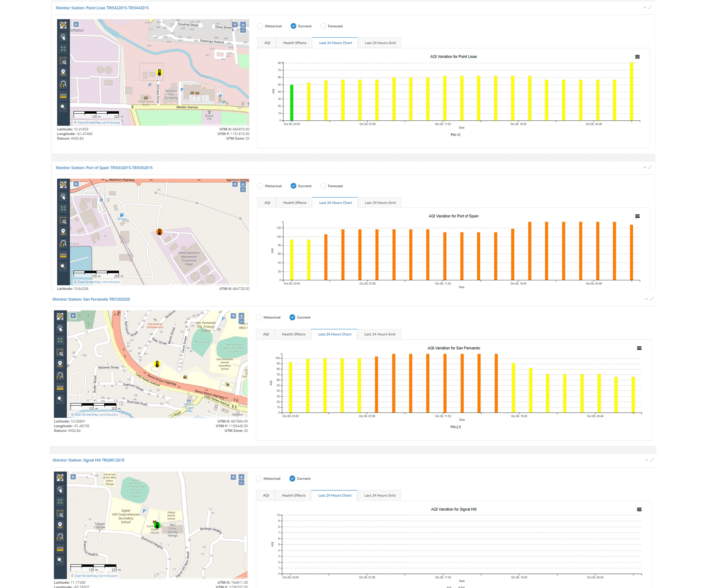Select Forecast radio for Port of Spain

coord(323,186)
